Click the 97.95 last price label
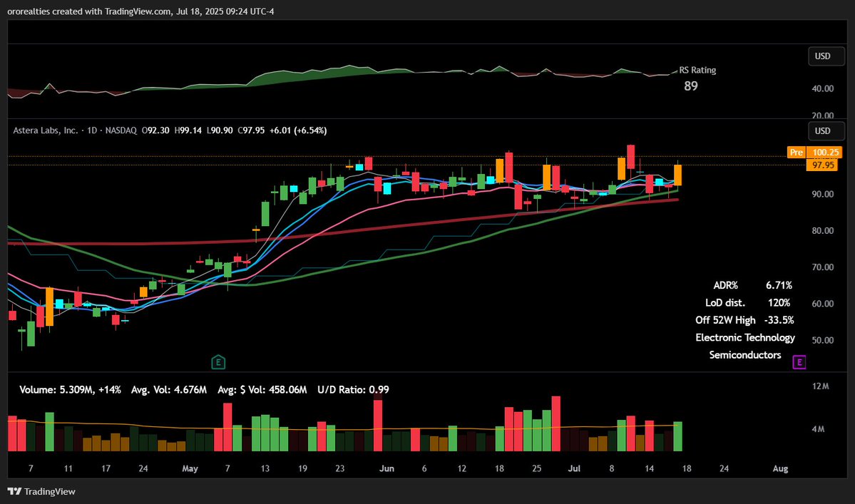 click(x=824, y=165)
